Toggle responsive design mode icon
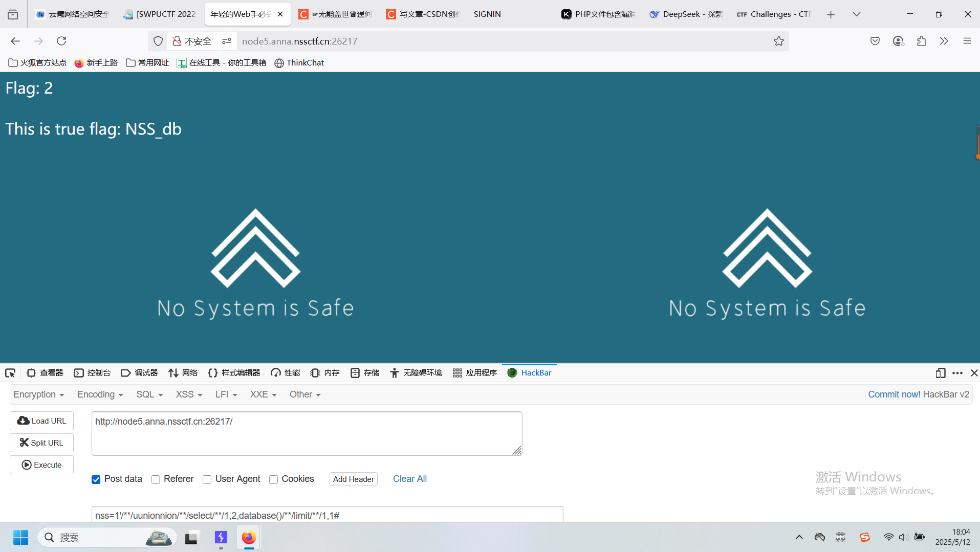The height and width of the screenshot is (552, 980). point(940,373)
